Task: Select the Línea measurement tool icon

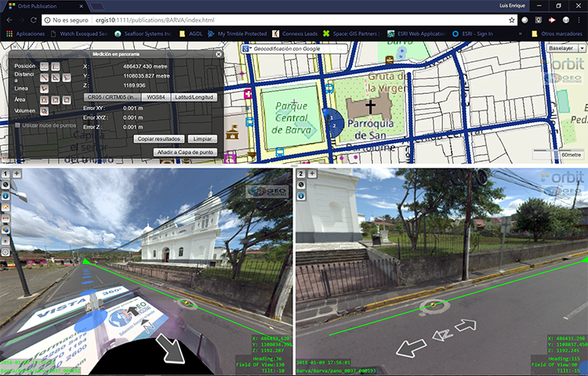Action: coord(45,89)
